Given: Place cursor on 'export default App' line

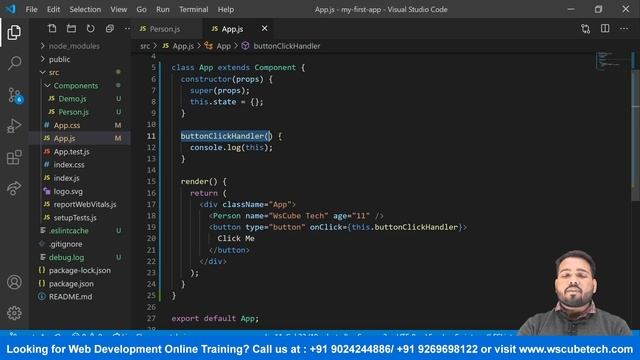Looking at the screenshot, I should 215,318.
